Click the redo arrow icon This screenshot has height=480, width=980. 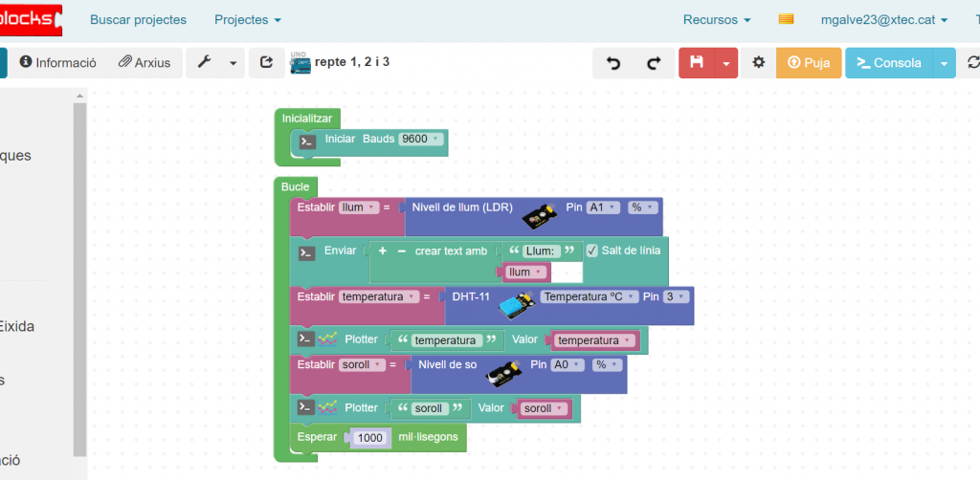tap(654, 63)
